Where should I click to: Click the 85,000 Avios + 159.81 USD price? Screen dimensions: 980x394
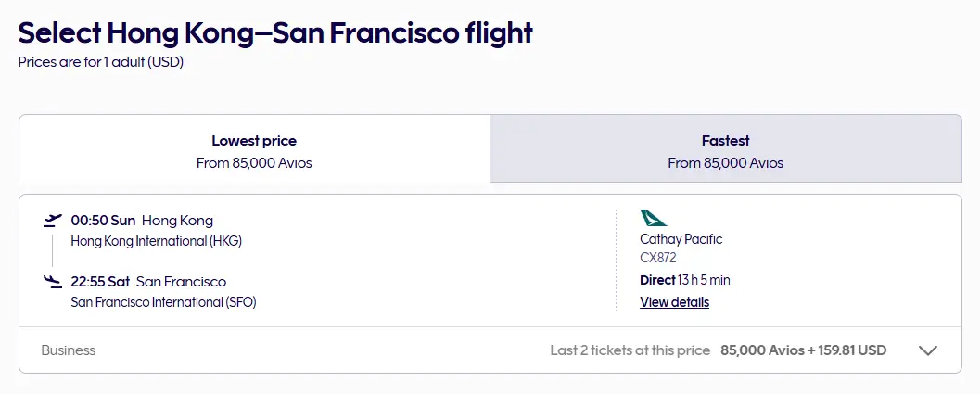[x=803, y=350]
